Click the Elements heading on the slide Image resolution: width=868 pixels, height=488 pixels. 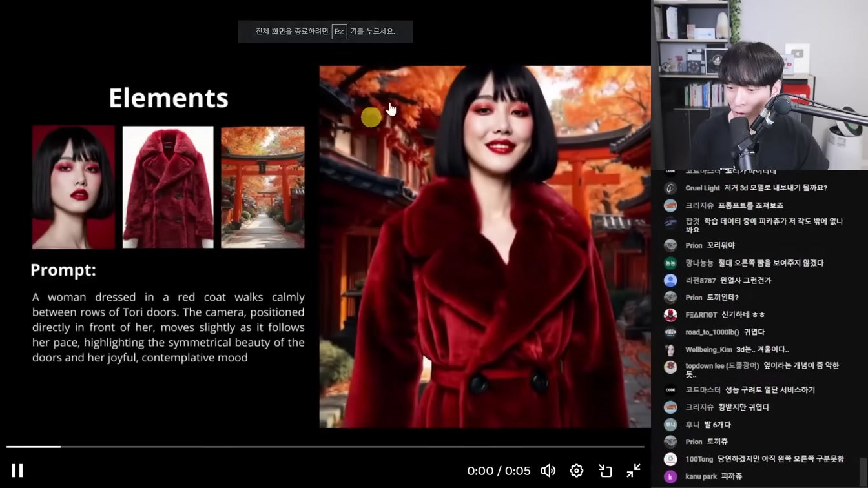click(168, 98)
